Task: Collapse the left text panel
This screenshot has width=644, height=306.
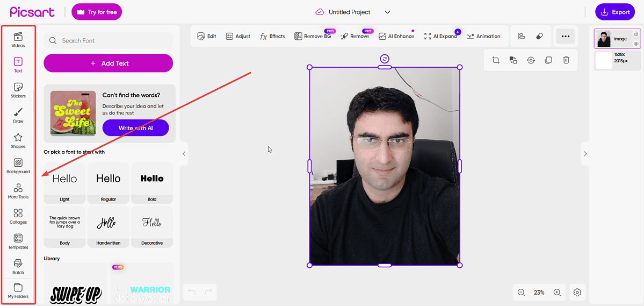Action: coord(184,154)
